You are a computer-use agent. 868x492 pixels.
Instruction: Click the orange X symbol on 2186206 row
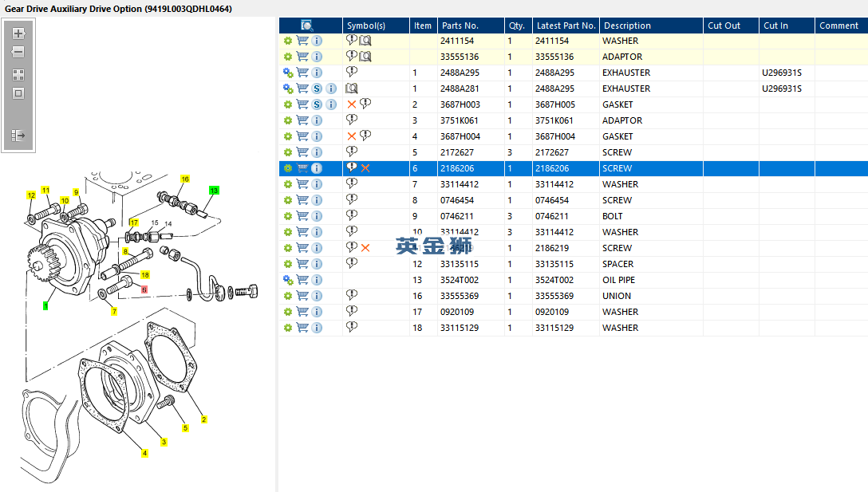point(365,168)
